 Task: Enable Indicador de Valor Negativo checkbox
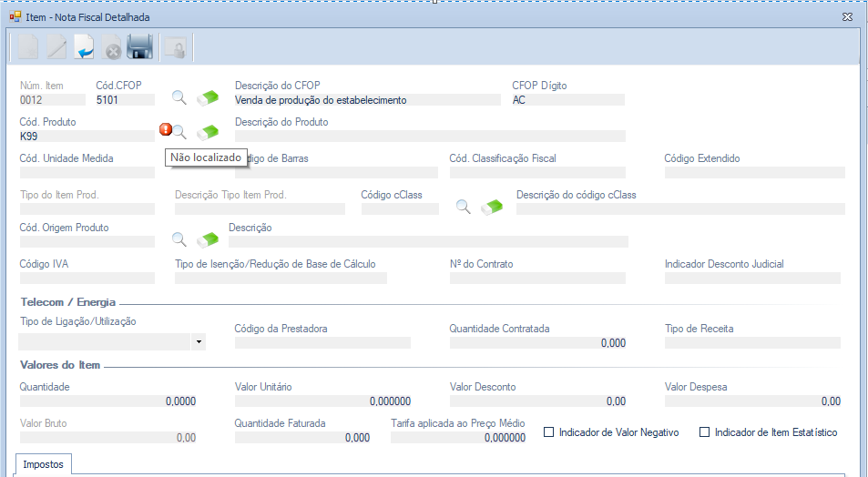548,432
